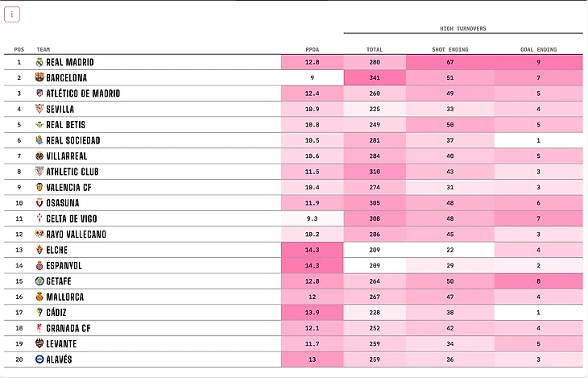Click the Atlético de Madrid crest

[x=39, y=93]
